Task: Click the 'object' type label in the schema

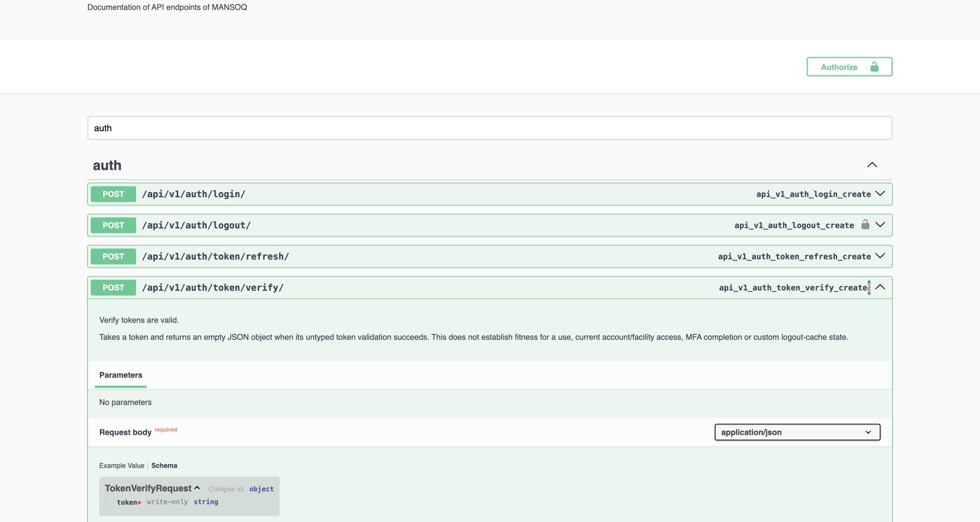Action: click(261, 489)
